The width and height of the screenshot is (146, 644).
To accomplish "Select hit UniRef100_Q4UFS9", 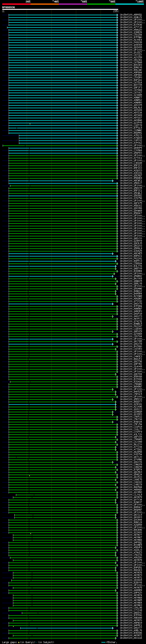I will coord(131,314).
